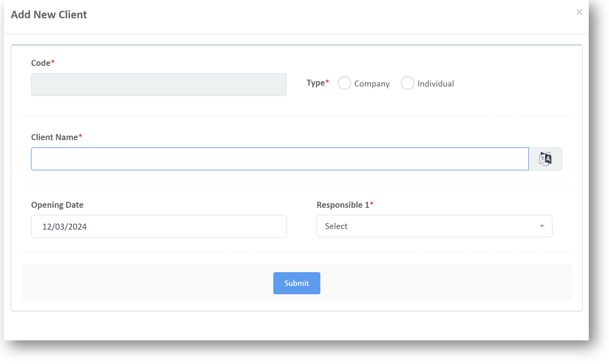Select the Individual radio button

(x=407, y=83)
